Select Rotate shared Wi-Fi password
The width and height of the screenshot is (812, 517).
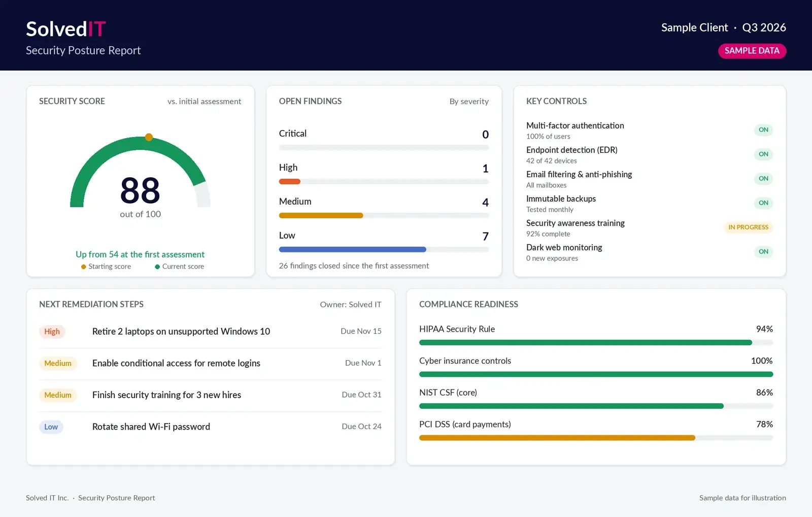pos(151,427)
